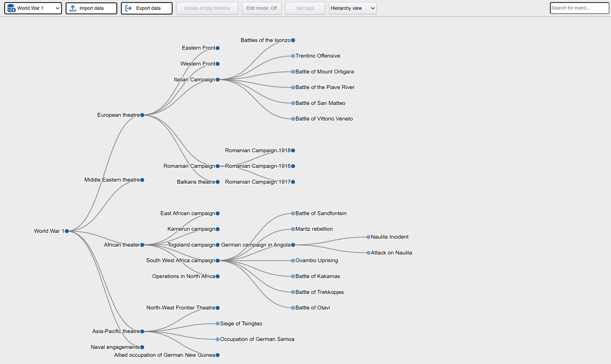
Task: Expand the Naval engagements node
Action: 142,347
